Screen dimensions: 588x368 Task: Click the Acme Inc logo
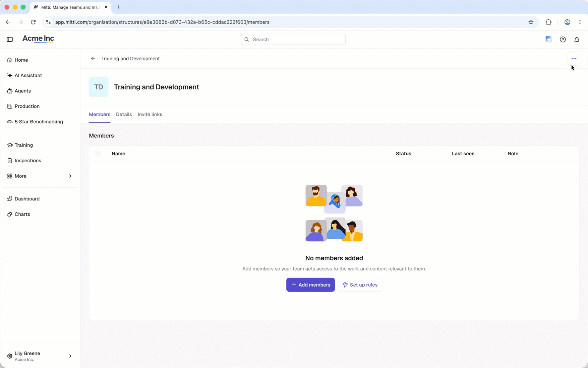click(38, 39)
